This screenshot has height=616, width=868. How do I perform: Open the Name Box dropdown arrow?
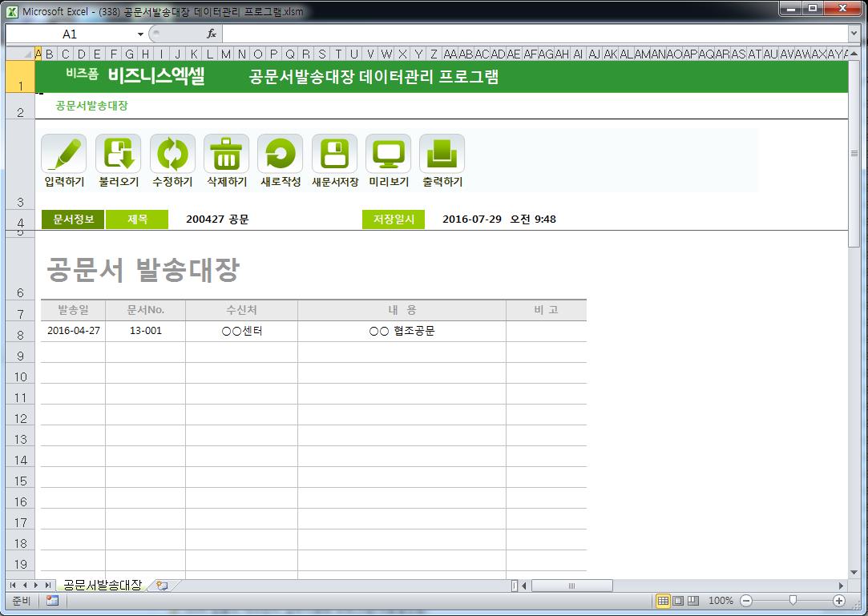140,34
